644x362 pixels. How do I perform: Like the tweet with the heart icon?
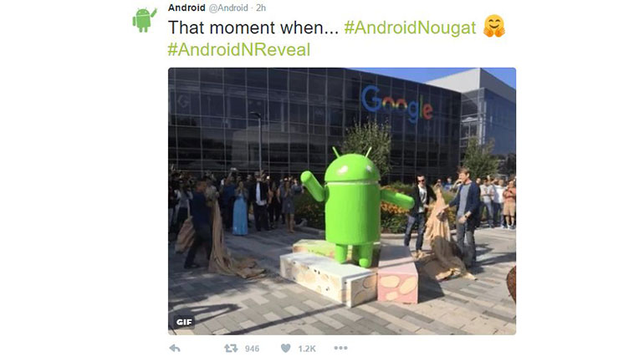[x=285, y=349]
